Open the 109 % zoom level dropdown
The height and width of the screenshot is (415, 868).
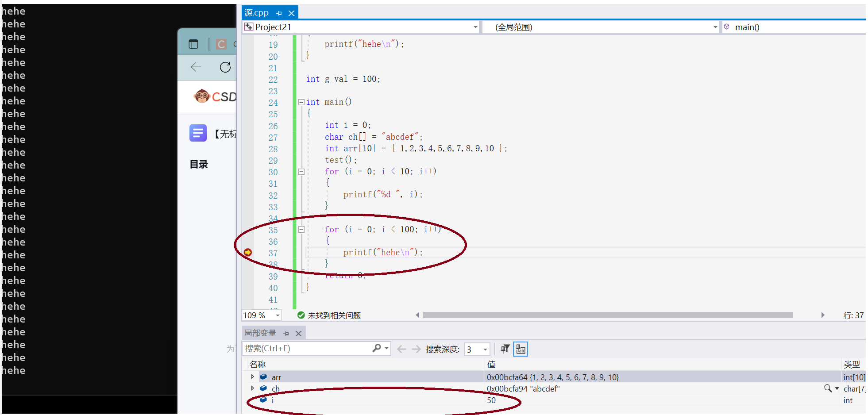(x=278, y=315)
